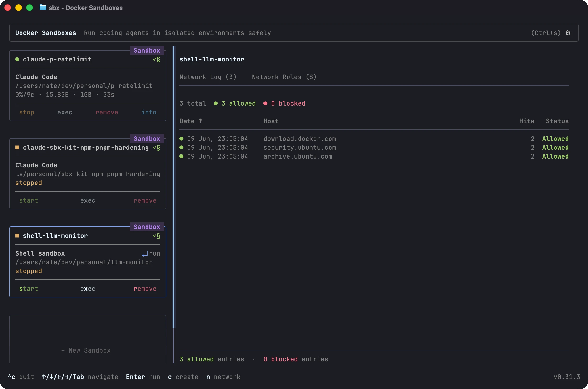Select shell-llm-monitor title in sidebar card
Screen dimensions: 588x389
tap(55, 236)
